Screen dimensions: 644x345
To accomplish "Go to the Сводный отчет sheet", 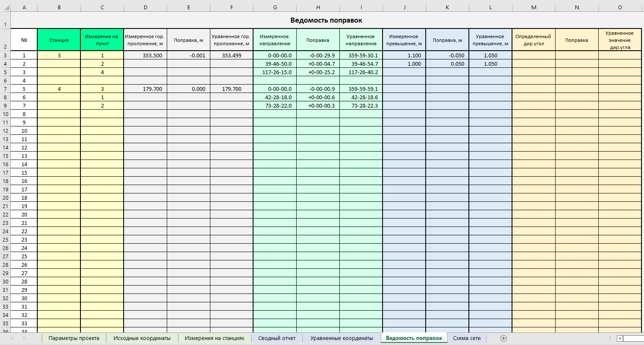I will pos(277,338).
